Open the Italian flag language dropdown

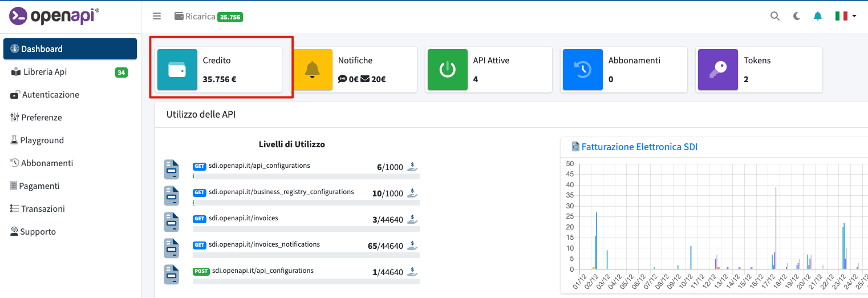[x=846, y=16]
